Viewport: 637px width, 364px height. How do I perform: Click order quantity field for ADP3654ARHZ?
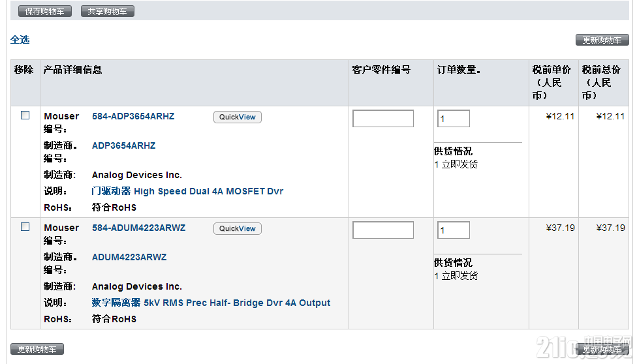point(453,119)
